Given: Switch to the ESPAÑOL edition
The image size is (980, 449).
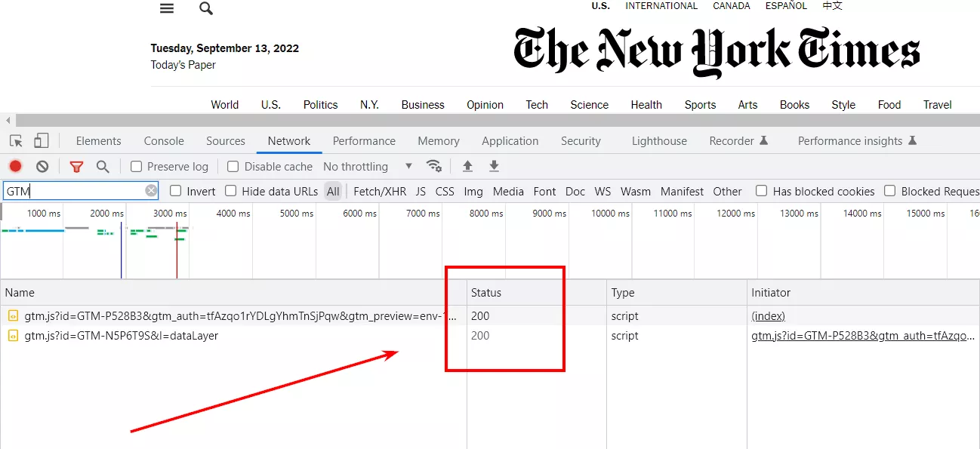Looking at the screenshot, I should [786, 6].
